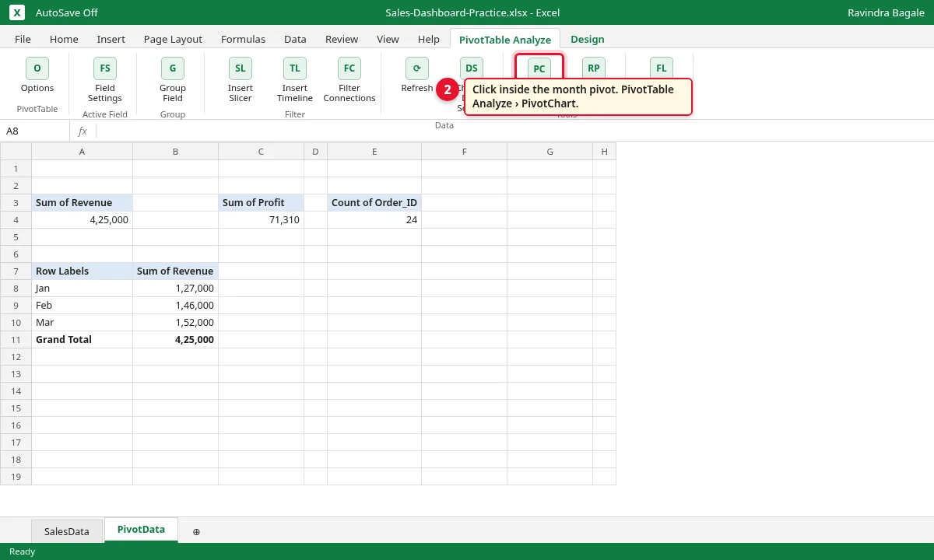Select column G header
This screenshot has width=934, height=560.
point(550,152)
